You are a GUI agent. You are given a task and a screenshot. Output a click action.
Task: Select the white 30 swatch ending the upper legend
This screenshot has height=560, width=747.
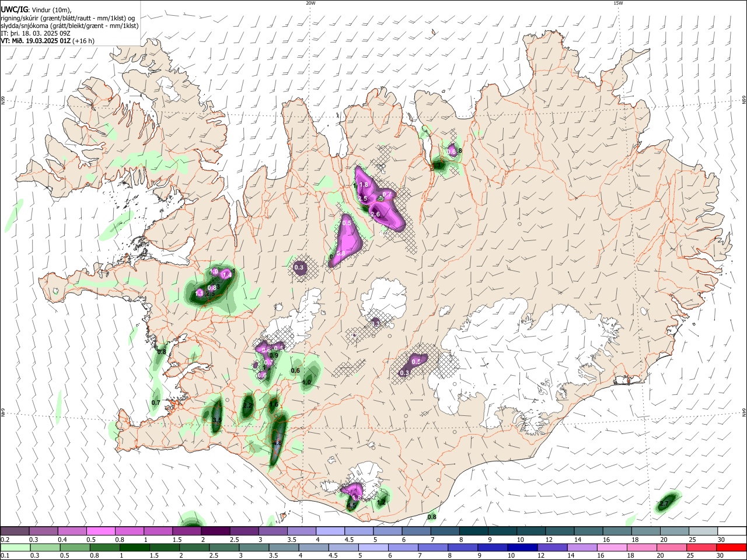732,531
